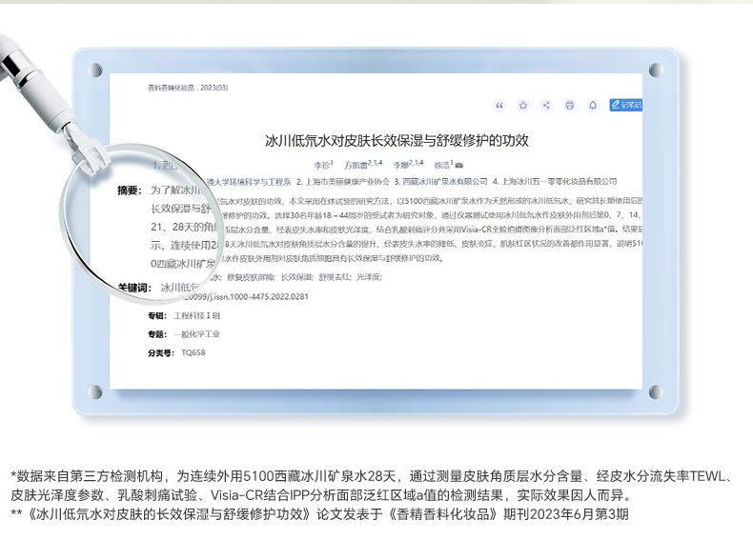This screenshot has height=560, width=753.
Task: Click the paper title 冰川低氘水对皮肤长效保湿
Action: (x=396, y=141)
